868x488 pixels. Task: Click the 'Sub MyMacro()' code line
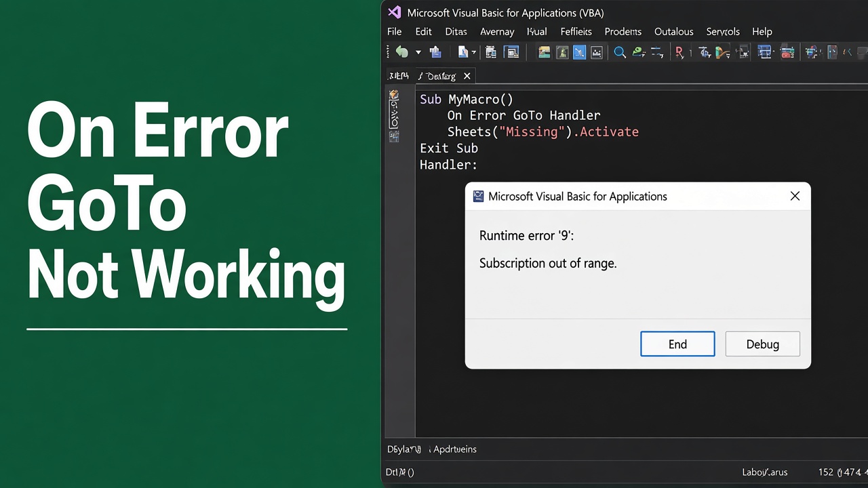tap(467, 99)
